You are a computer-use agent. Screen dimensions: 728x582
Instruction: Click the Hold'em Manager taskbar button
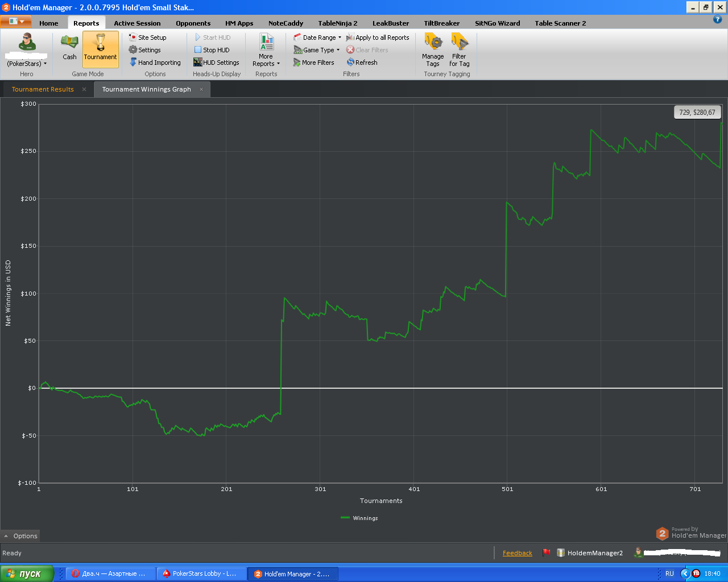(292, 573)
